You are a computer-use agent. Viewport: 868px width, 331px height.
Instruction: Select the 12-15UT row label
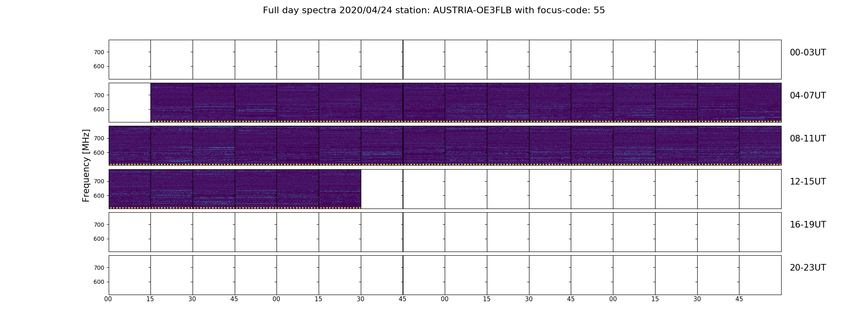pyautogui.click(x=808, y=182)
